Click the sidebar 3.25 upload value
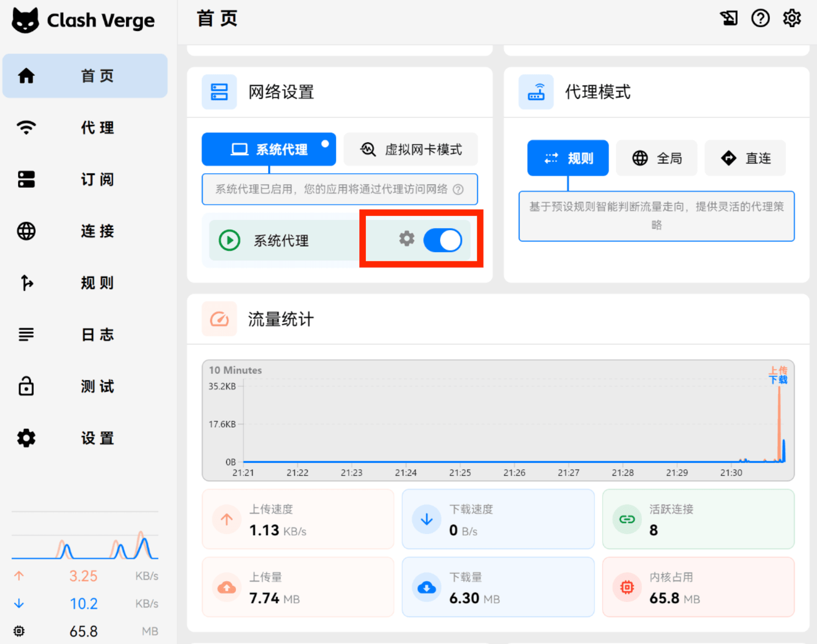 point(84,576)
